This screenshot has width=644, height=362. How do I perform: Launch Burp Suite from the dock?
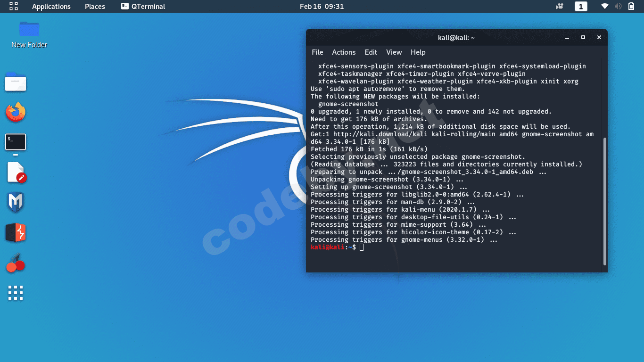pos(16,233)
